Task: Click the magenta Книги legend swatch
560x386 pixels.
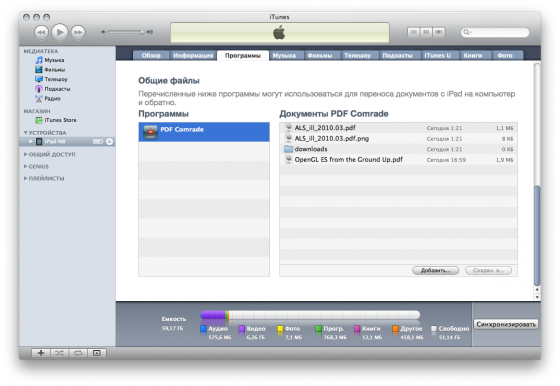Action: (357, 329)
